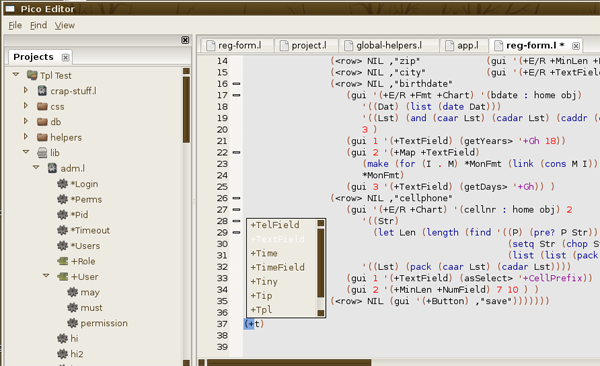Click the helpers folder icon
The image size is (600, 366).
point(42,137)
